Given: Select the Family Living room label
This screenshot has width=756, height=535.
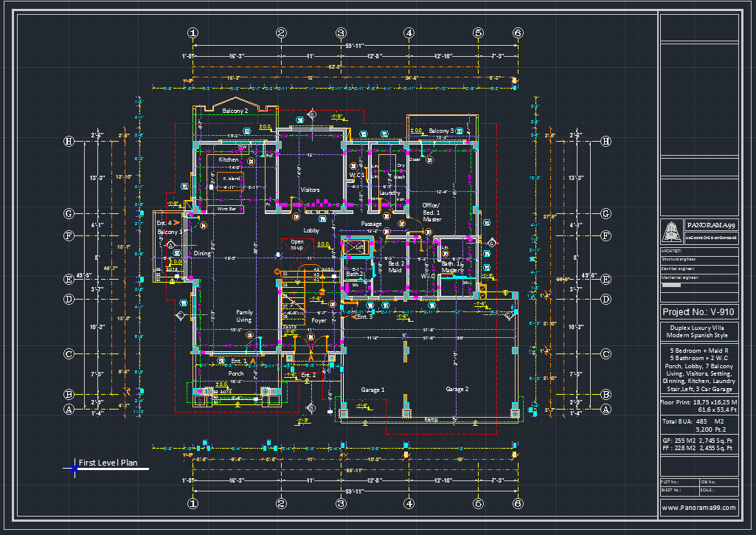Looking at the screenshot, I should (244, 316).
